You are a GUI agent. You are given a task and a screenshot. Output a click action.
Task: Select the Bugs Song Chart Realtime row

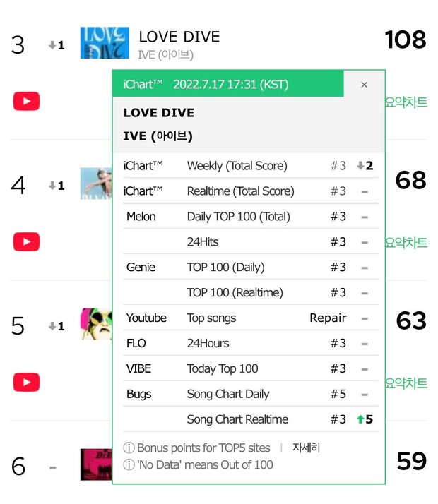(x=251, y=419)
